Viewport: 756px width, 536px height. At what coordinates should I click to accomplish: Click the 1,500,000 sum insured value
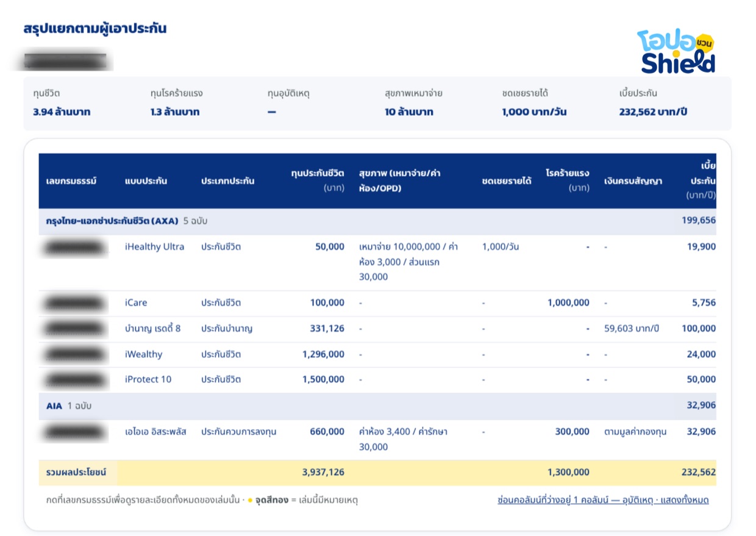(324, 379)
